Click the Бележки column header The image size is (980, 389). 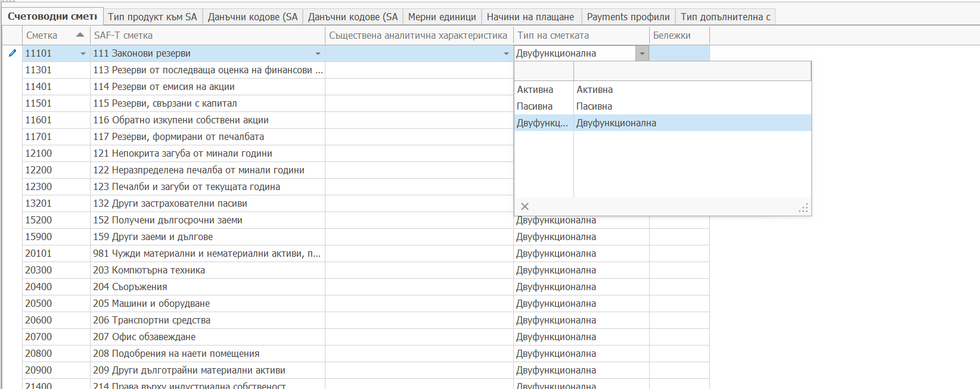point(680,35)
